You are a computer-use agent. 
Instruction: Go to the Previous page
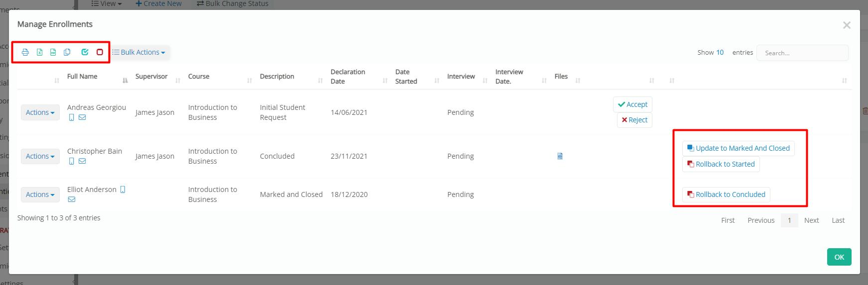pyautogui.click(x=761, y=220)
